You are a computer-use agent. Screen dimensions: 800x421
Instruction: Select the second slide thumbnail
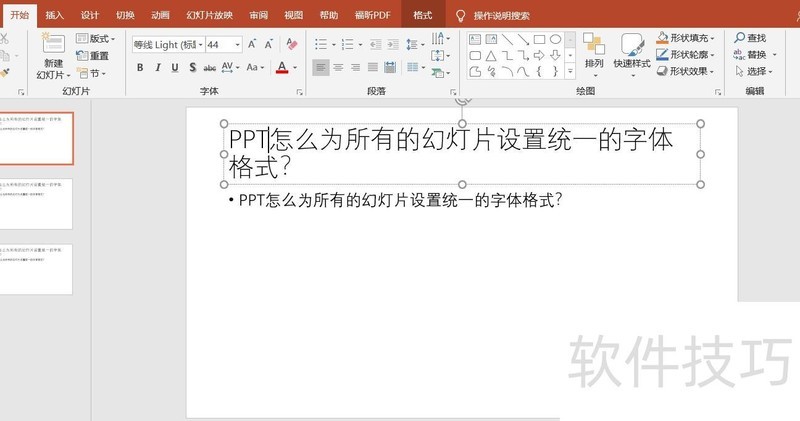click(x=36, y=204)
